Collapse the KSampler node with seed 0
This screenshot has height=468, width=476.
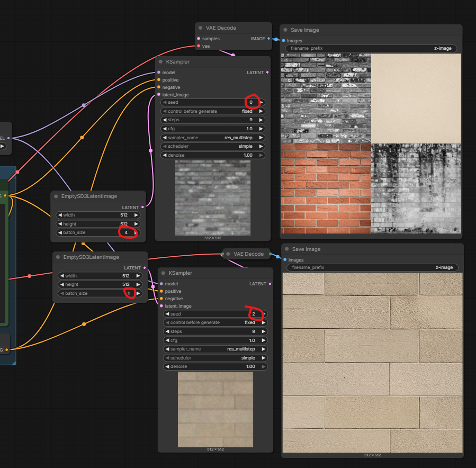pyautogui.click(x=160, y=62)
